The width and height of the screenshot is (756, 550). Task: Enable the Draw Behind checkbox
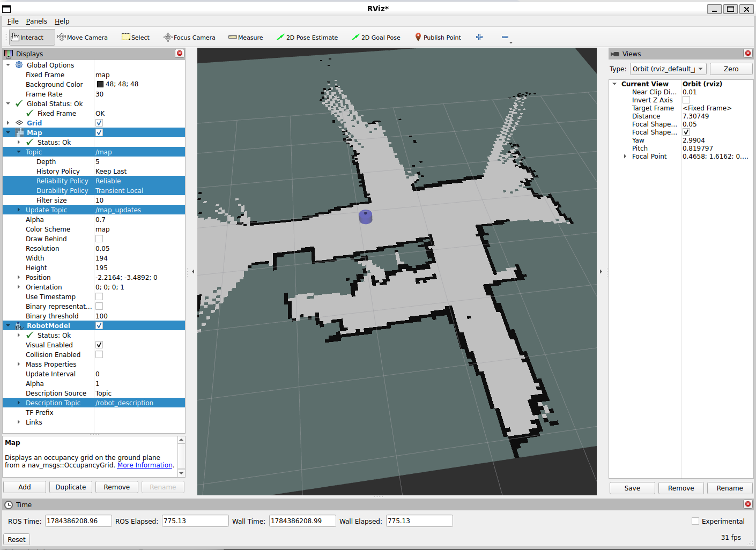(99, 239)
